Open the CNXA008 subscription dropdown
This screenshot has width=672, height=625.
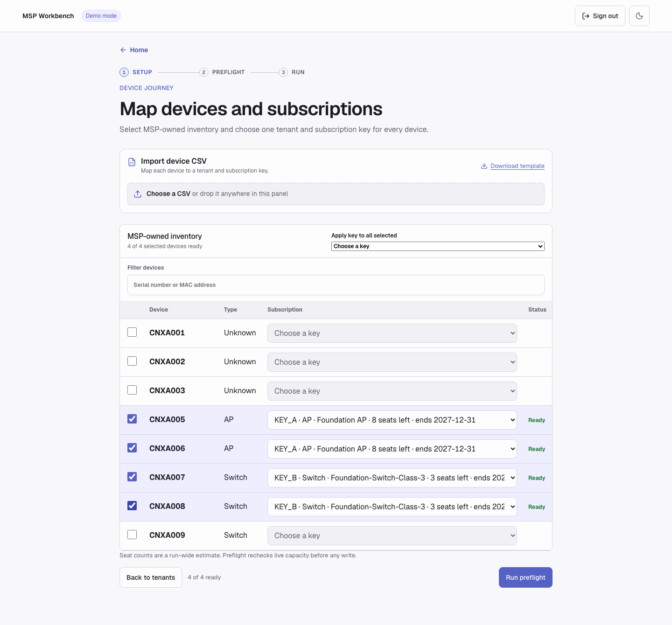tap(392, 507)
